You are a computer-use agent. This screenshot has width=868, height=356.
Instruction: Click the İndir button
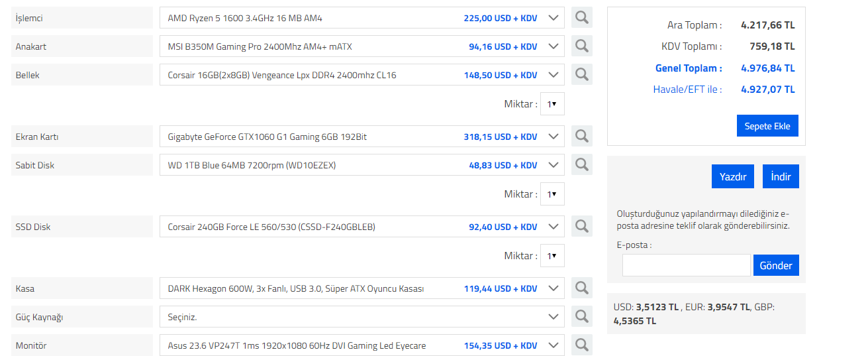(x=781, y=176)
